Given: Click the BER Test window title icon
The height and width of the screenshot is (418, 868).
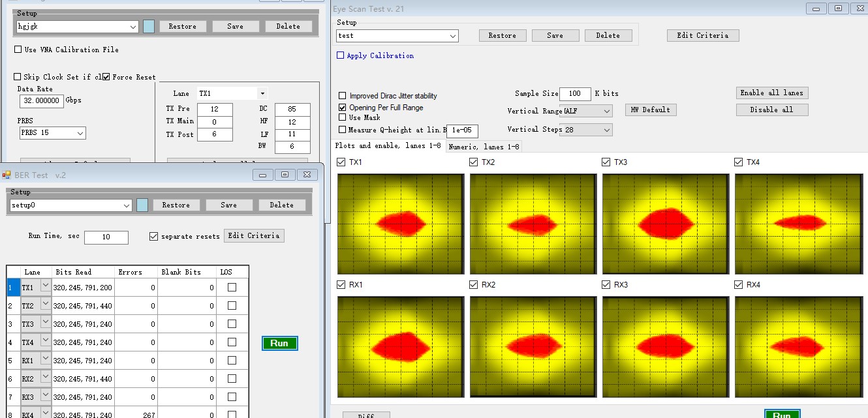Looking at the screenshot, I should click(7, 175).
